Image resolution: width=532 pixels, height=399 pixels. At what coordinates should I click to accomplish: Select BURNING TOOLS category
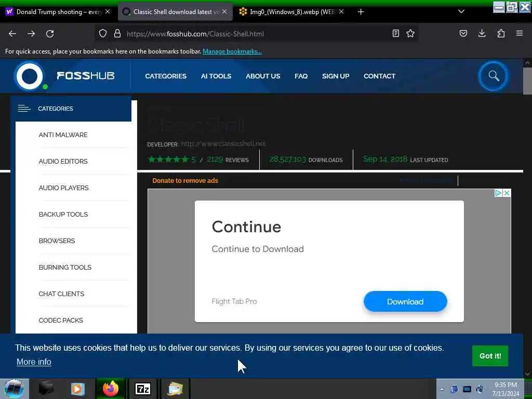coord(65,268)
